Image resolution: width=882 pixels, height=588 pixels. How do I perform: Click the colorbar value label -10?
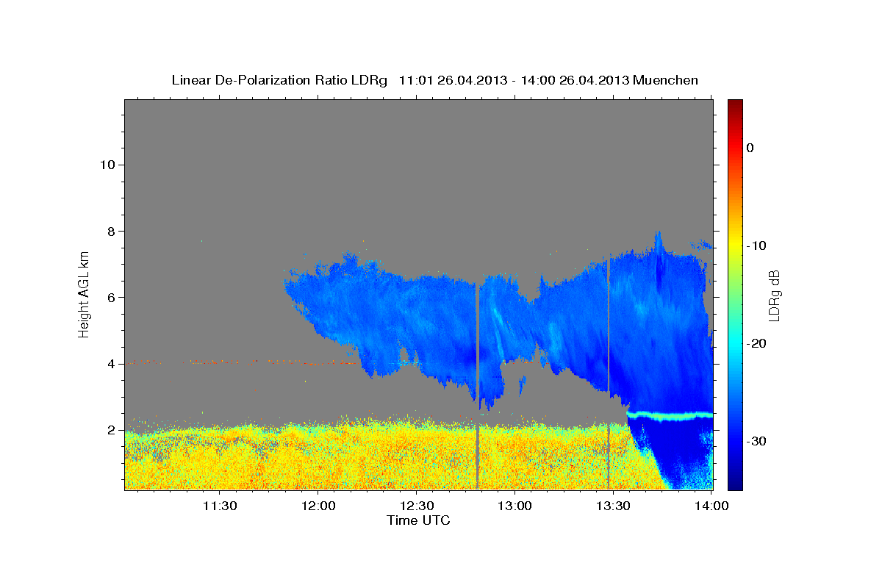[756, 245]
